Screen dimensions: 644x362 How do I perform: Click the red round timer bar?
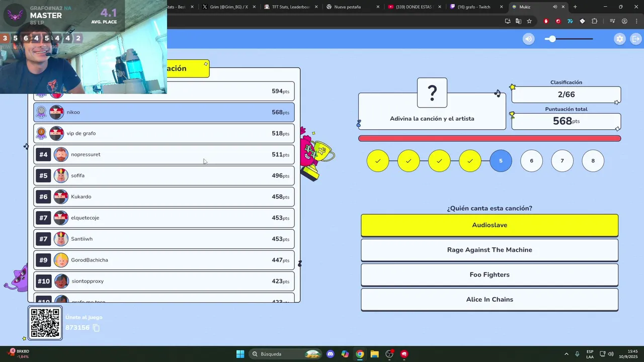(x=490, y=138)
